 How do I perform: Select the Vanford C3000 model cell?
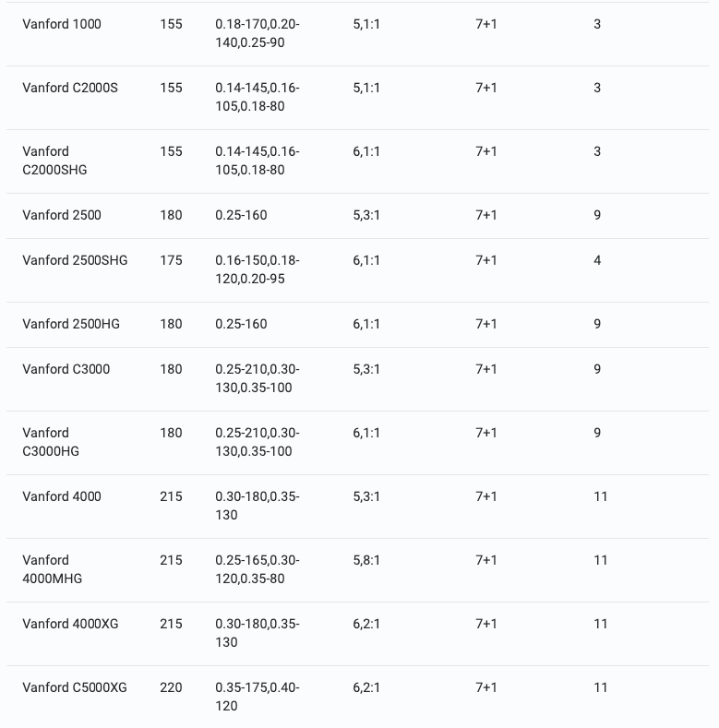pos(66,369)
